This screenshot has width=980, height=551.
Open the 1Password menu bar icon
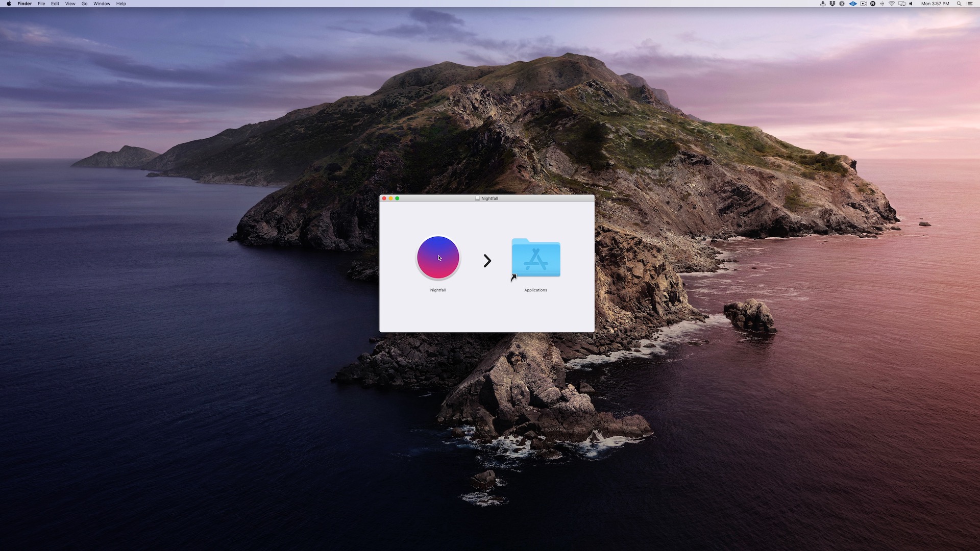point(842,4)
